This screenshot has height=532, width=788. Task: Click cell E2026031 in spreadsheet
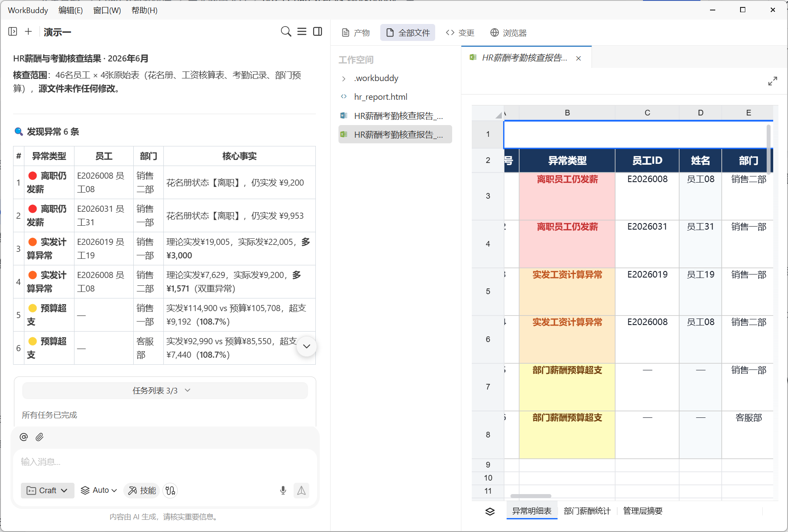coord(647,244)
